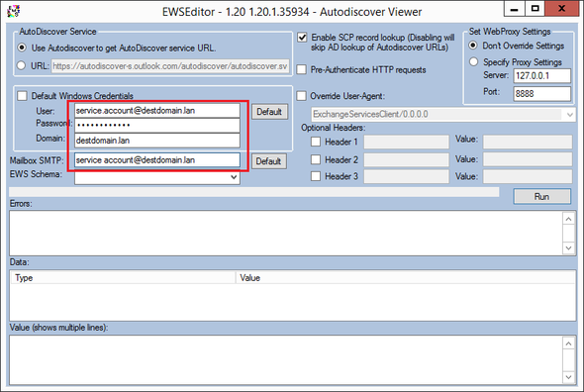Click the Header 2 name field
584x392 pixels.
pos(407,159)
